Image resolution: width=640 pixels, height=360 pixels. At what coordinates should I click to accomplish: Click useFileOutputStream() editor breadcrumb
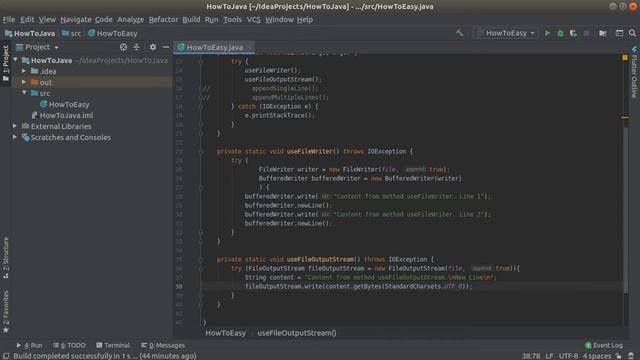click(297, 333)
